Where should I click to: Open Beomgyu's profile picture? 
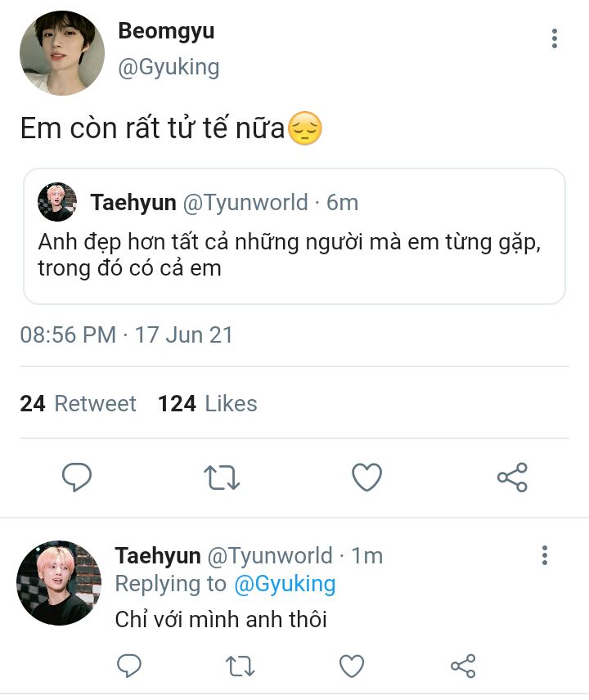pos(61,53)
